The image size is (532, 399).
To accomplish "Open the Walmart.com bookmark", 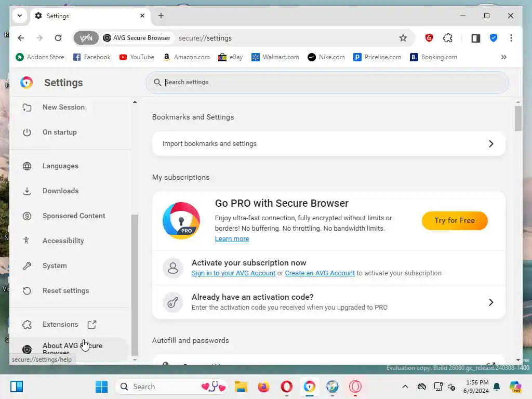I will point(275,57).
